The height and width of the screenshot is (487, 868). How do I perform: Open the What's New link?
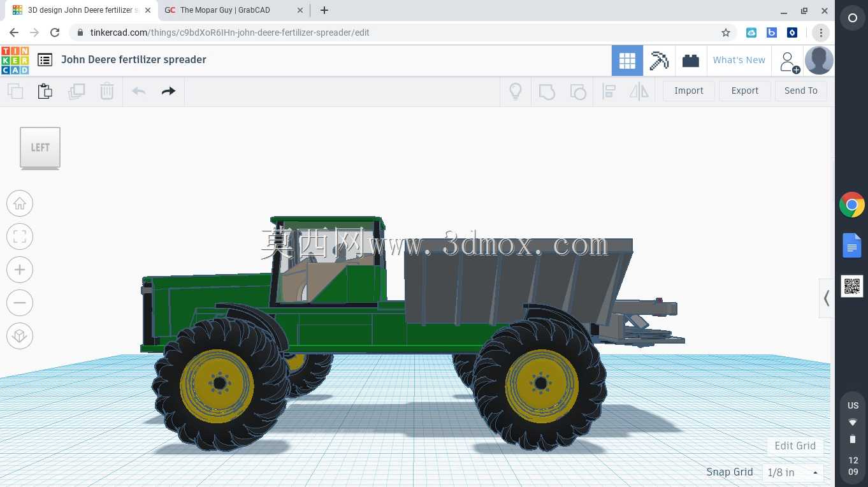[739, 60]
